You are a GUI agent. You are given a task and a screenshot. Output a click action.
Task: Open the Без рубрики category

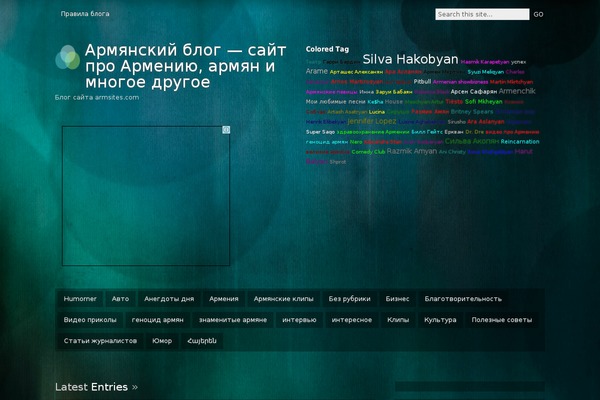click(x=349, y=299)
